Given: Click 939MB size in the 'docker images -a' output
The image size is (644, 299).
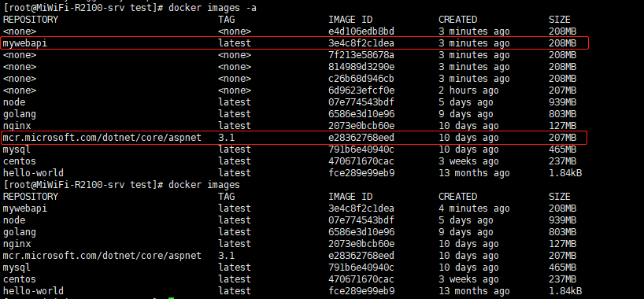Looking at the screenshot, I should [x=562, y=102].
